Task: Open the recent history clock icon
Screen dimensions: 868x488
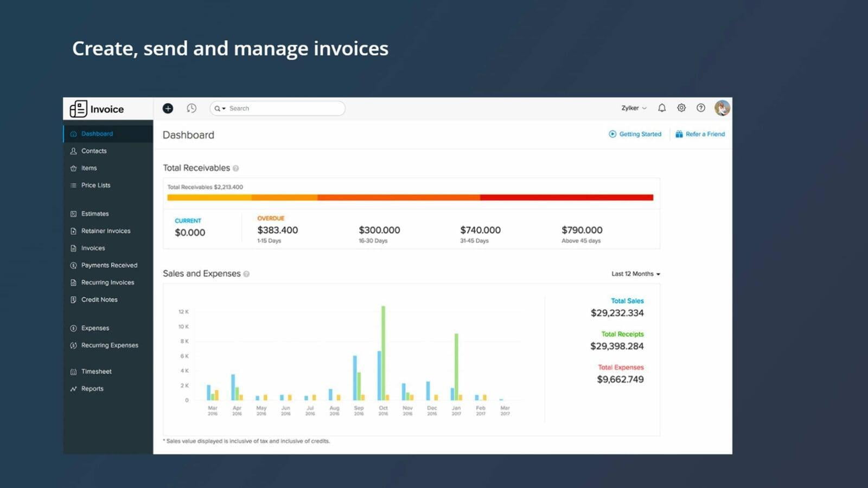Action: pyautogui.click(x=192, y=108)
